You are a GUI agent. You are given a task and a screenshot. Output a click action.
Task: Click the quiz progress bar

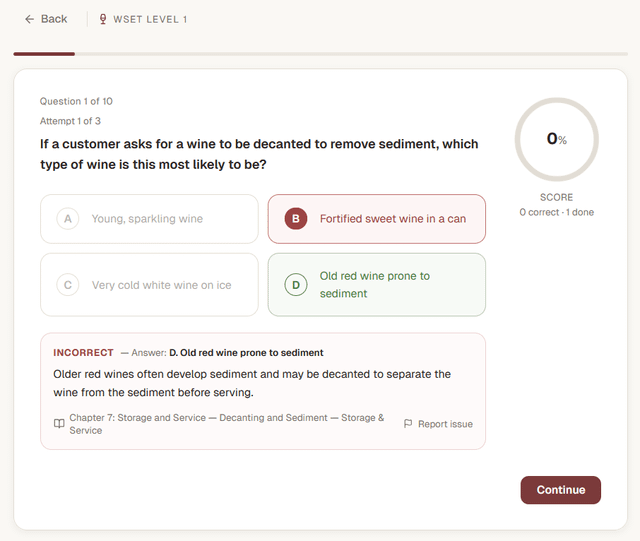pyautogui.click(x=320, y=53)
